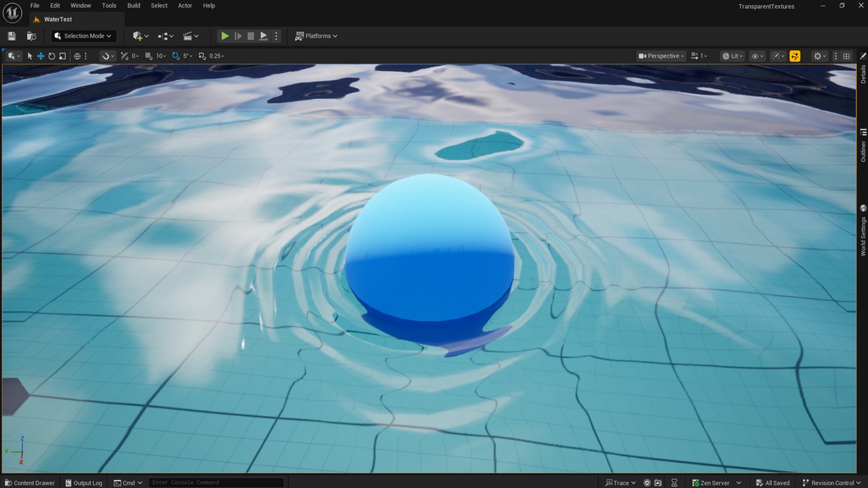Open the Zen Server dropdown

(716, 483)
